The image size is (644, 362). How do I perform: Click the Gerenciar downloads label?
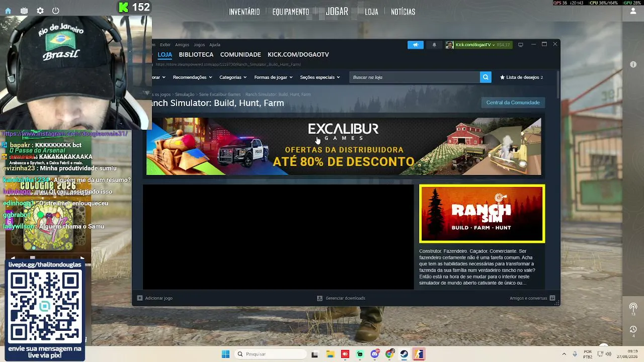tap(346, 298)
